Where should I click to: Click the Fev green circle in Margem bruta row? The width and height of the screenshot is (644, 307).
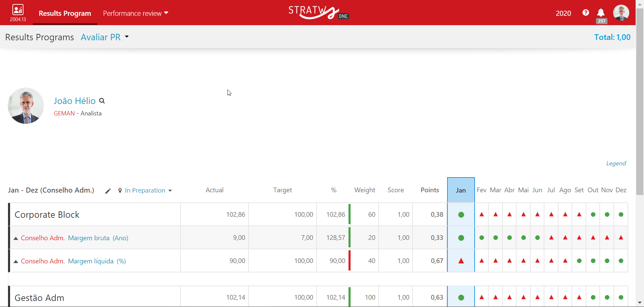coord(482,238)
